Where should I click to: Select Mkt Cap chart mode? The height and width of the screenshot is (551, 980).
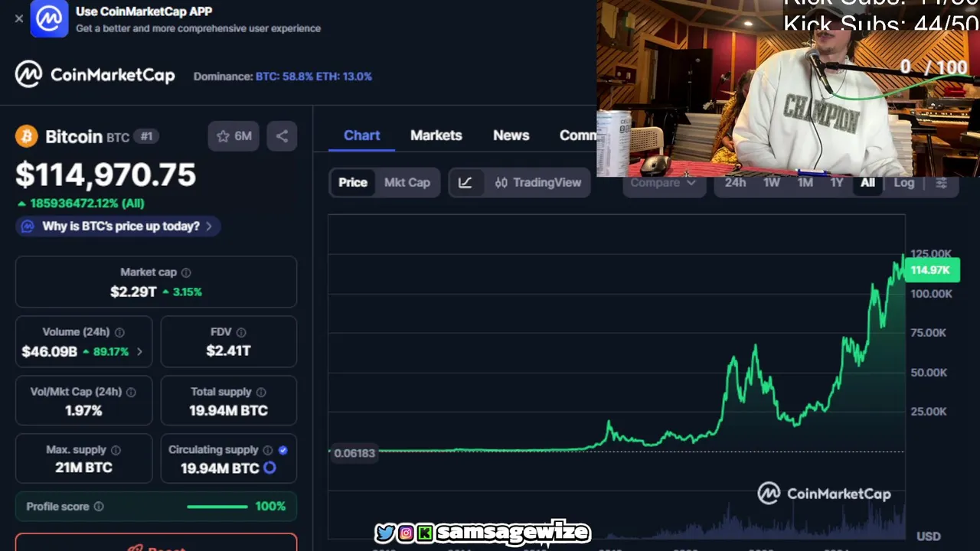[x=407, y=182]
